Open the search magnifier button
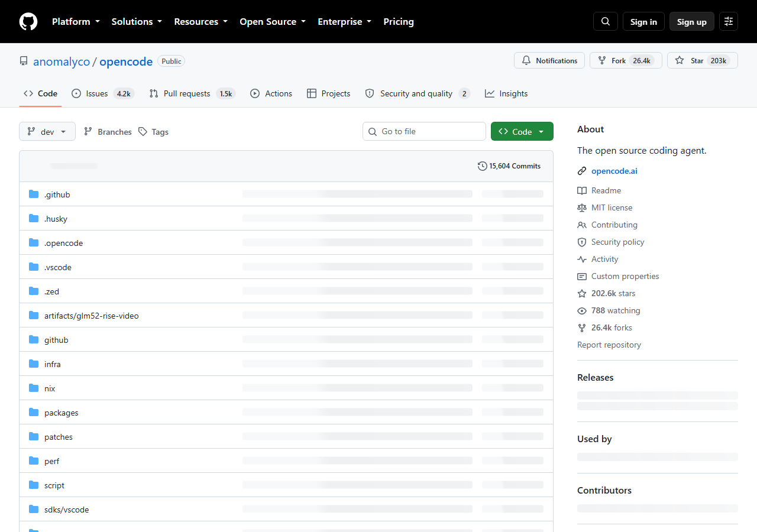The height and width of the screenshot is (532, 757). click(606, 21)
